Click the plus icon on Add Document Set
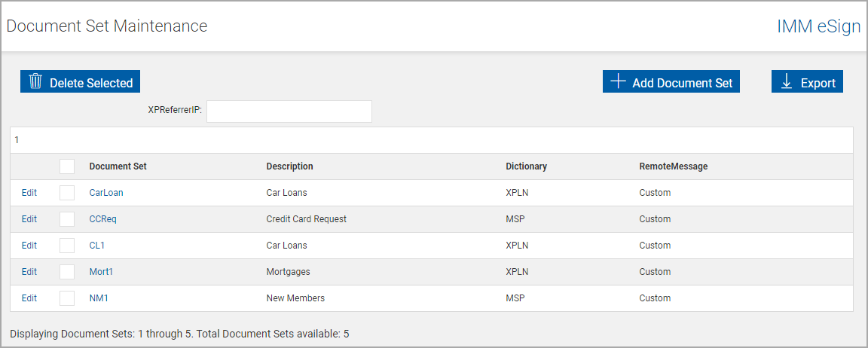Image resolution: width=868 pixels, height=348 pixels. coord(618,82)
